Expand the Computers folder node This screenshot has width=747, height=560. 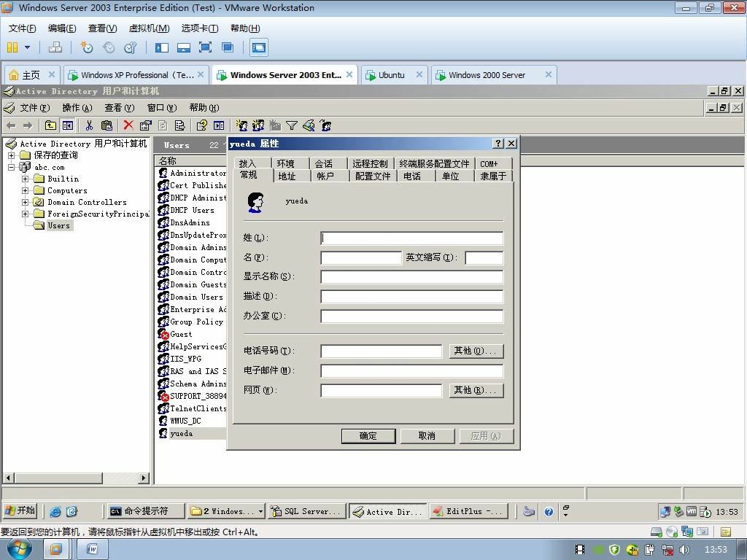click(x=26, y=190)
